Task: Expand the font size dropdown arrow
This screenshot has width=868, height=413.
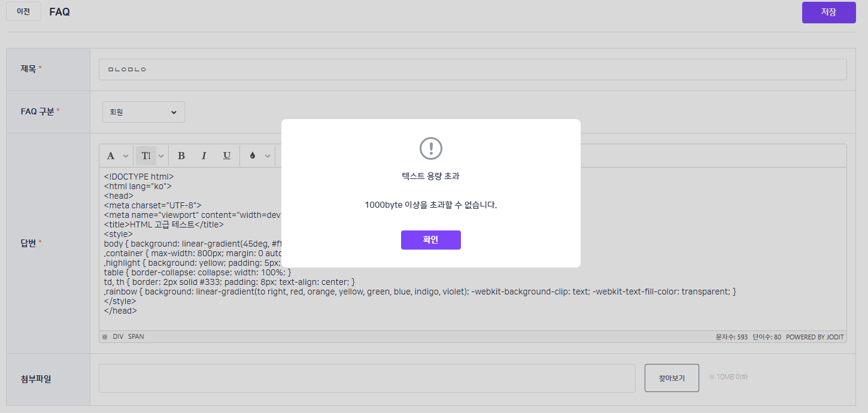Action: 161,156
